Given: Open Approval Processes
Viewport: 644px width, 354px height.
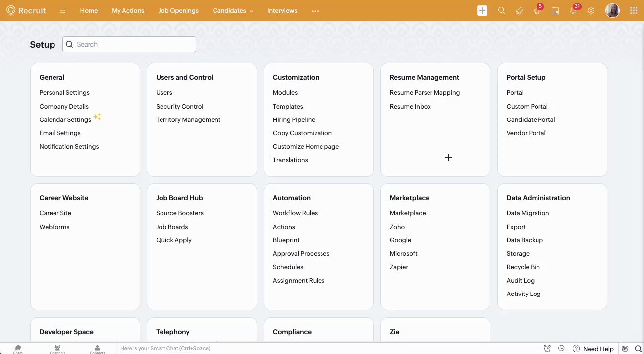Looking at the screenshot, I should click(301, 254).
